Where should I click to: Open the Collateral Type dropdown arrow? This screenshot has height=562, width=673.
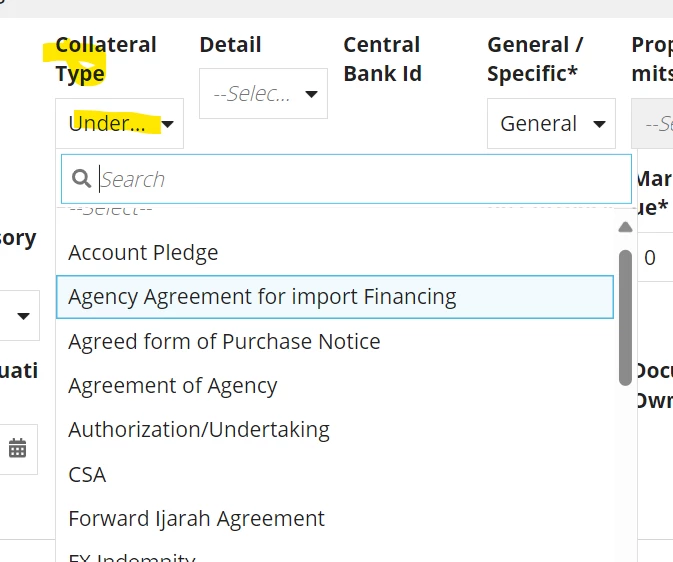tap(167, 124)
